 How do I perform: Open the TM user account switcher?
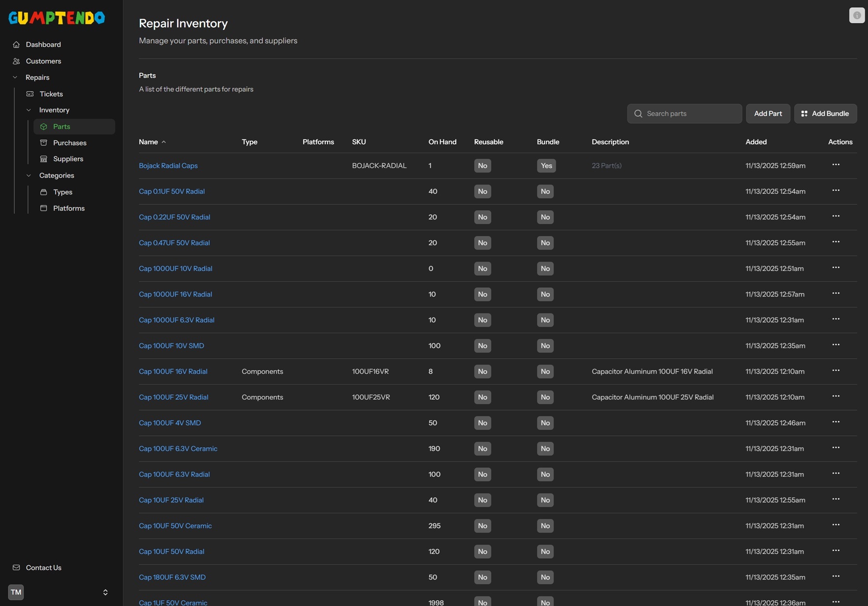pos(105,592)
